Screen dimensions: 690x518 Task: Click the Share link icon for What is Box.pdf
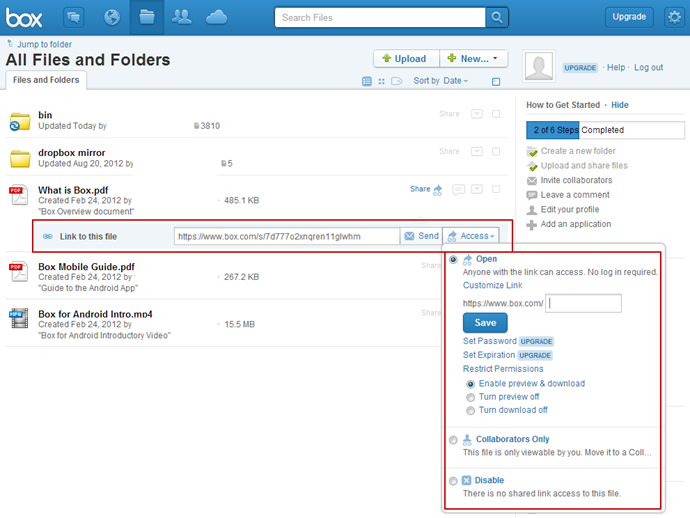[437, 190]
